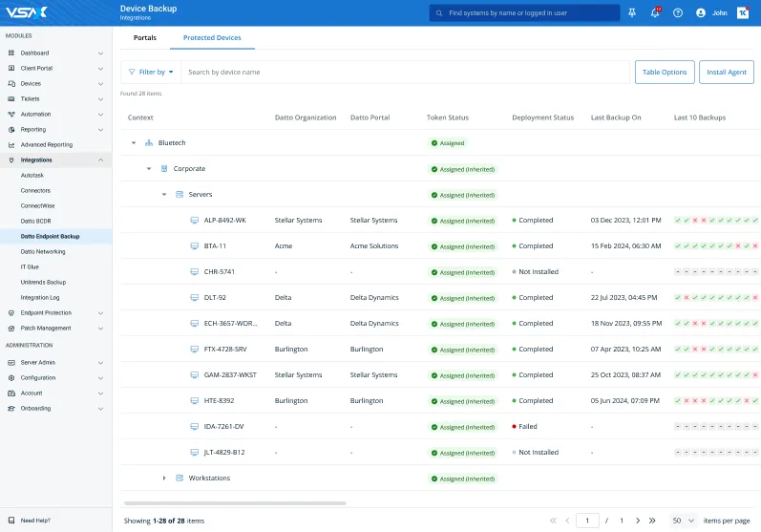Open the items per page dropdown
Screen dimensions: 761x532
[x=684, y=521]
